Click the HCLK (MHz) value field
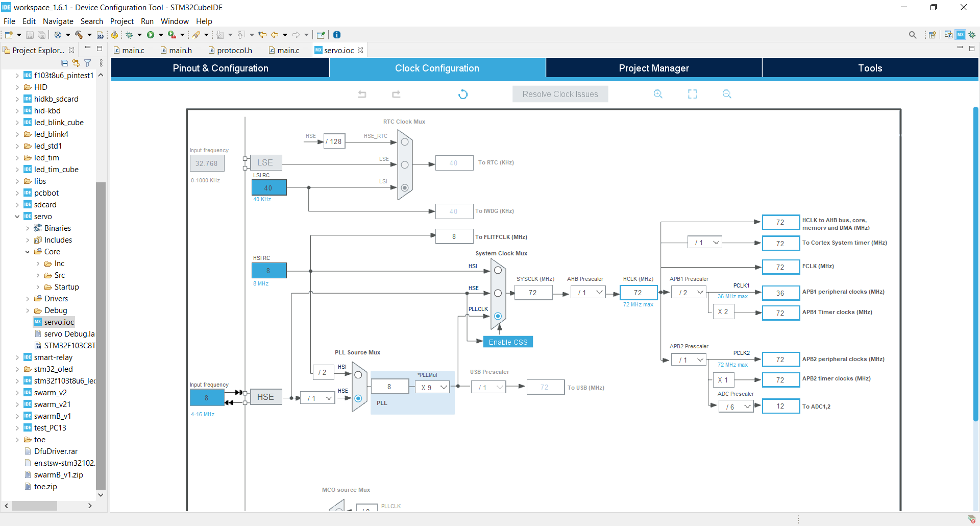The height and width of the screenshot is (526, 980). tap(638, 293)
